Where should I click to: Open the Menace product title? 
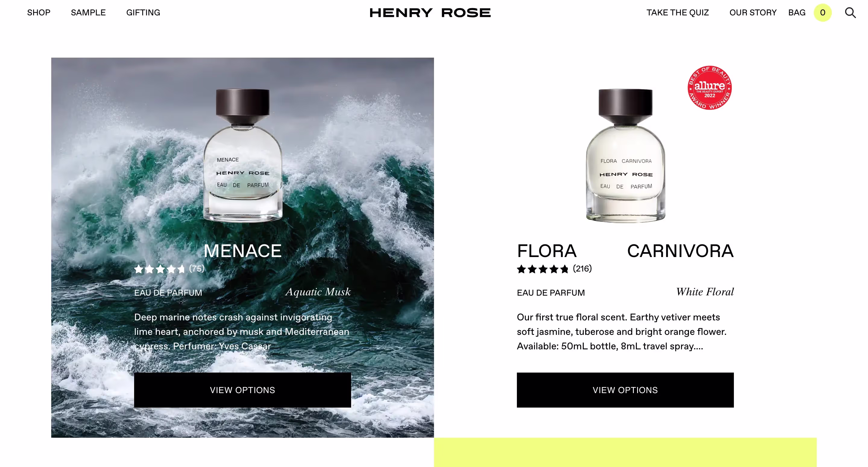243,251
